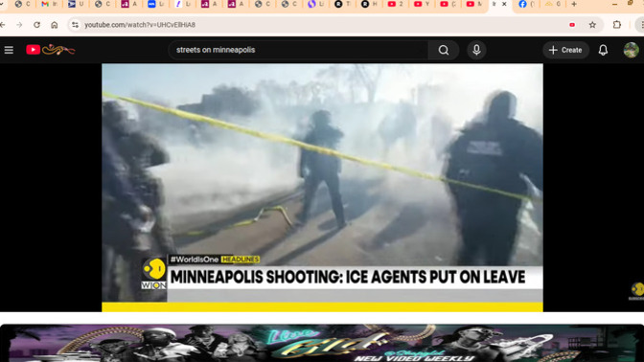Close the current YouTube tab
The width and height of the screenshot is (644, 362).
click(504, 4)
